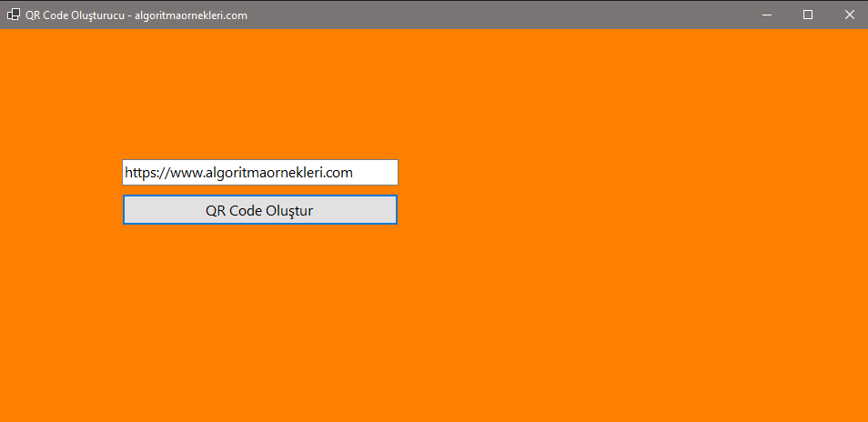Focus the URL text input field
The width and height of the screenshot is (868, 422).
[259, 172]
